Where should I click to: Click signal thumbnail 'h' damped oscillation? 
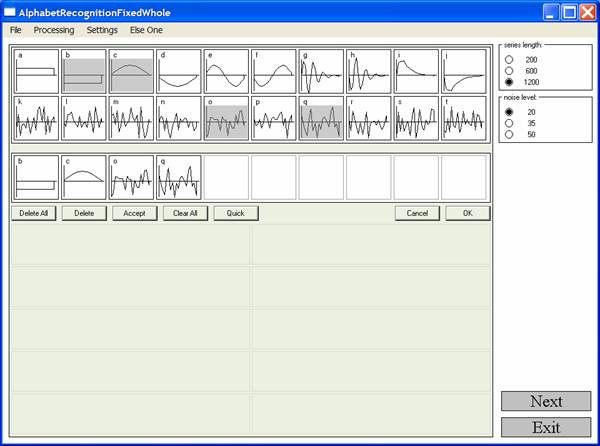pyautogui.click(x=368, y=72)
